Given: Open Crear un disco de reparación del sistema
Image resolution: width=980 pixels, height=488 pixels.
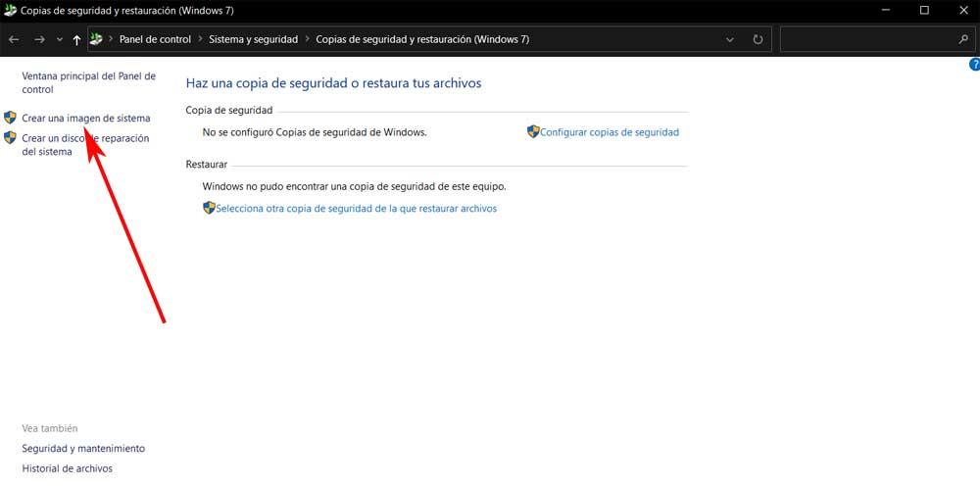Looking at the screenshot, I should point(85,144).
